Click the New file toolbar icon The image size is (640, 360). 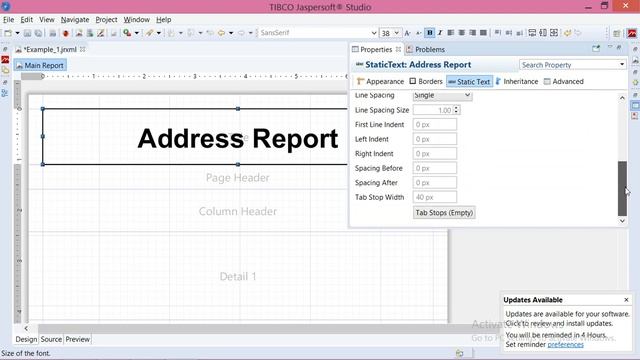[x=8, y=33]
